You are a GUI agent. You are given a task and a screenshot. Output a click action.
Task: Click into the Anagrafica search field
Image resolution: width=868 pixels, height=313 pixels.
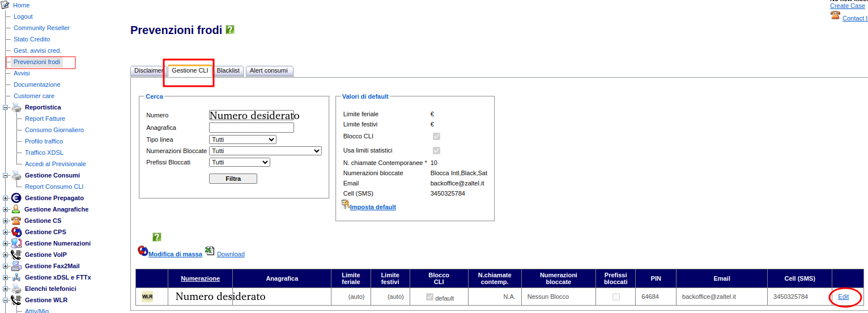[252, 128]
